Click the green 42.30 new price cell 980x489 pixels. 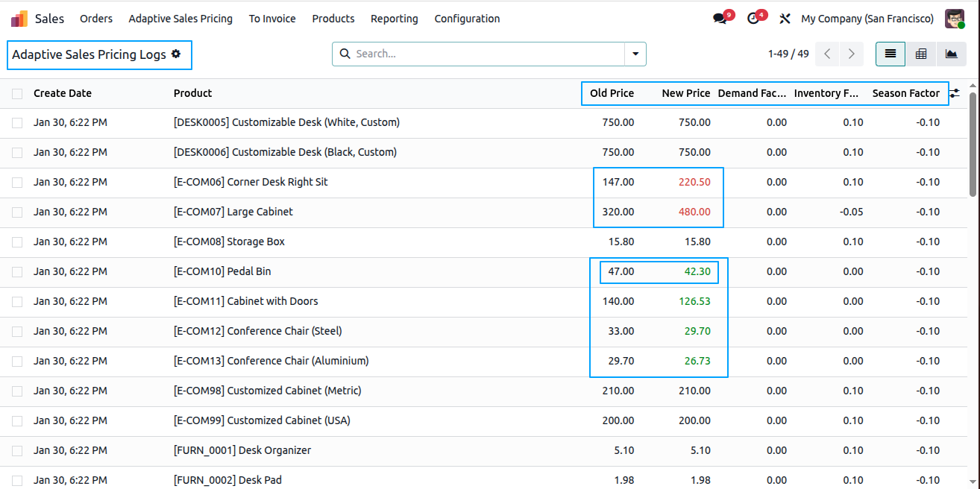(x=697, y=271)
